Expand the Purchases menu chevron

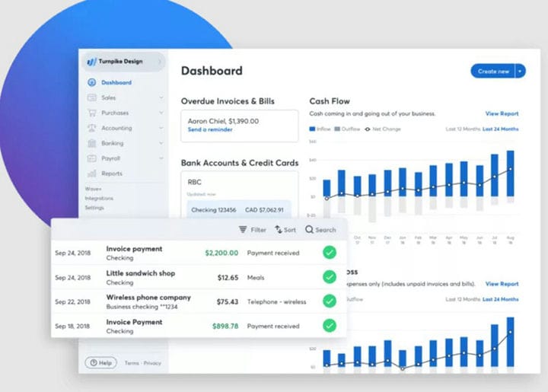click(161, 113)
